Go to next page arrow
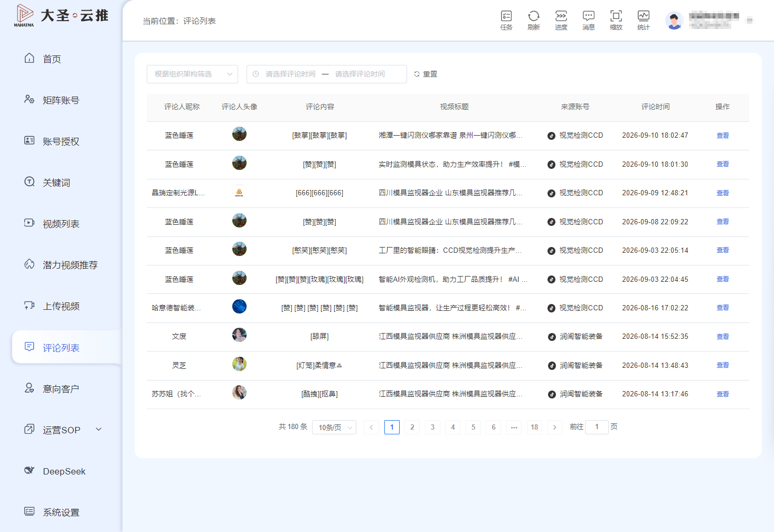 [x=554, y=427]
